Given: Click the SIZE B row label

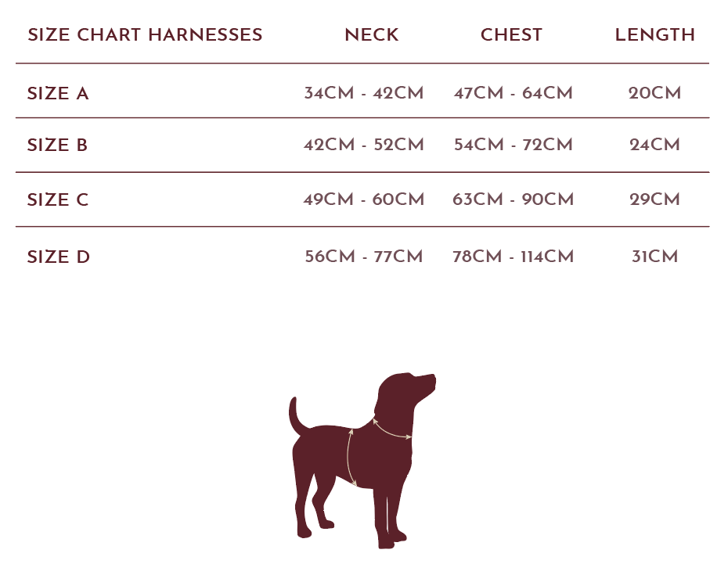Looking at the screenshot, I should [x=58, y=145].
